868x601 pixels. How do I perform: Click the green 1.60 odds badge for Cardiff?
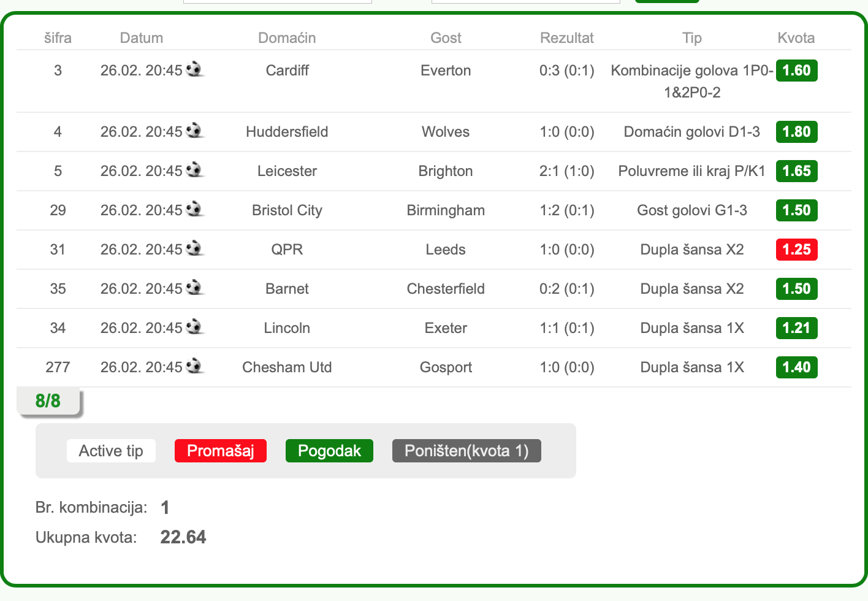pos(796,71)
